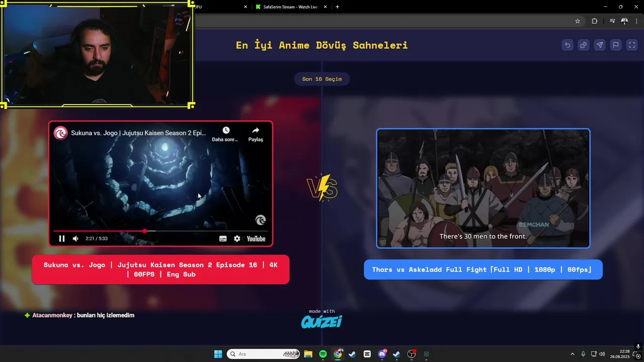Click the made with Quizei logo
Viewport: 644px width, 362px height.
tap(322, 319)
